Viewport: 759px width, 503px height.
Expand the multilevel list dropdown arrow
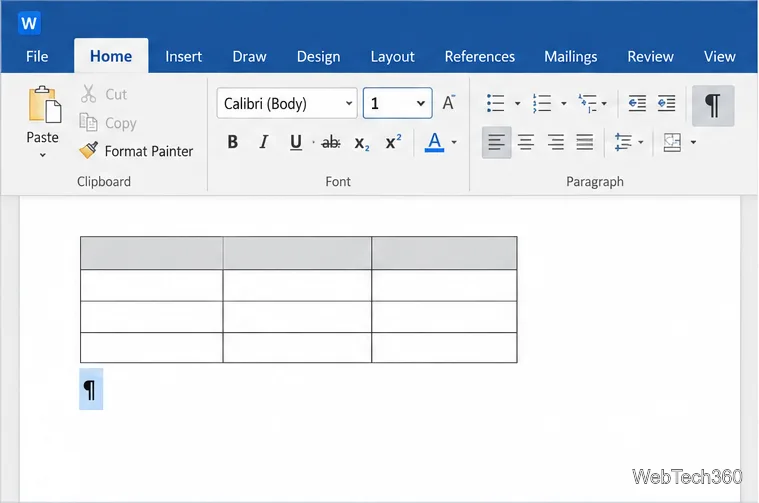click(x=604, y=104)
